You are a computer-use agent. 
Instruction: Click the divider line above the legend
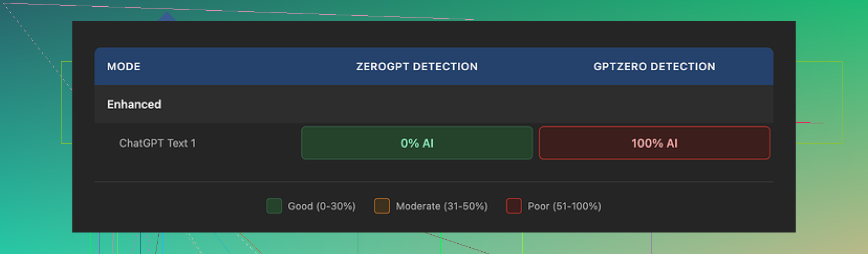433,182
